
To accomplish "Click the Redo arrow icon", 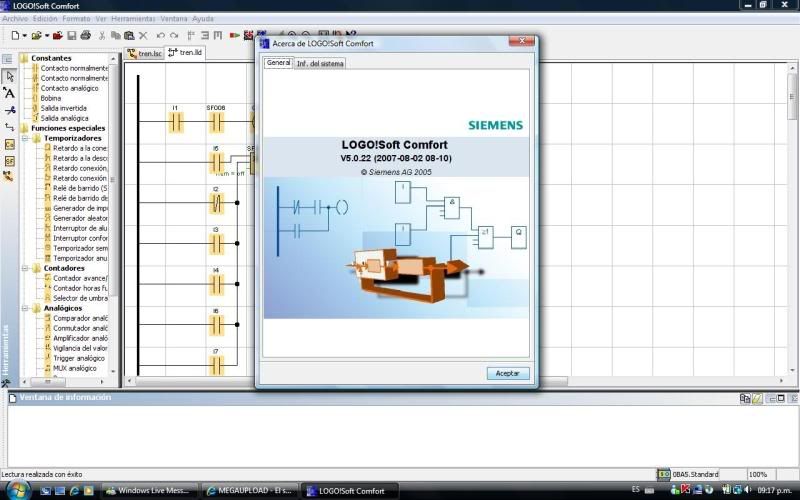I will tap(174, 35).
